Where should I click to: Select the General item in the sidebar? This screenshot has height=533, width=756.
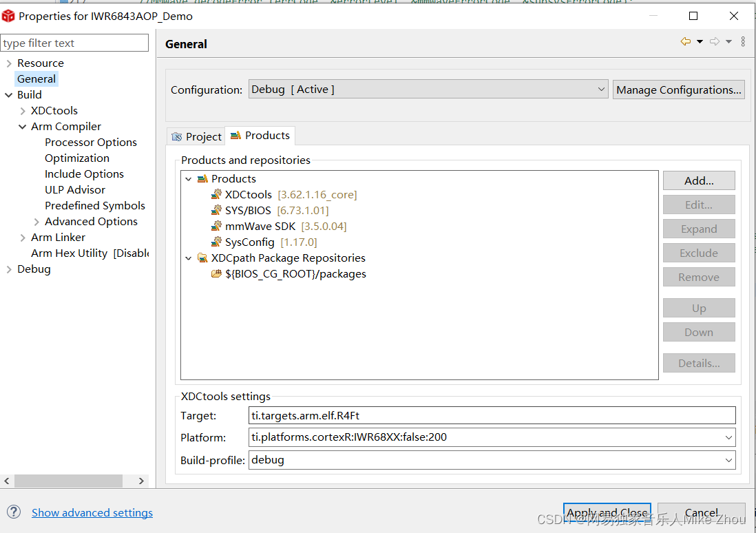[x=36, y=79]
